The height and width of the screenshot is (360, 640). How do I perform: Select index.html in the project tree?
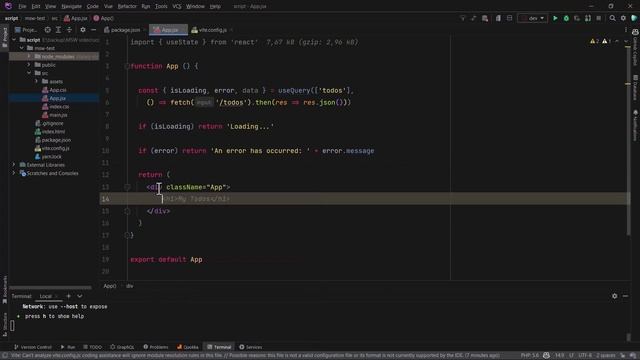pos(50,131)
